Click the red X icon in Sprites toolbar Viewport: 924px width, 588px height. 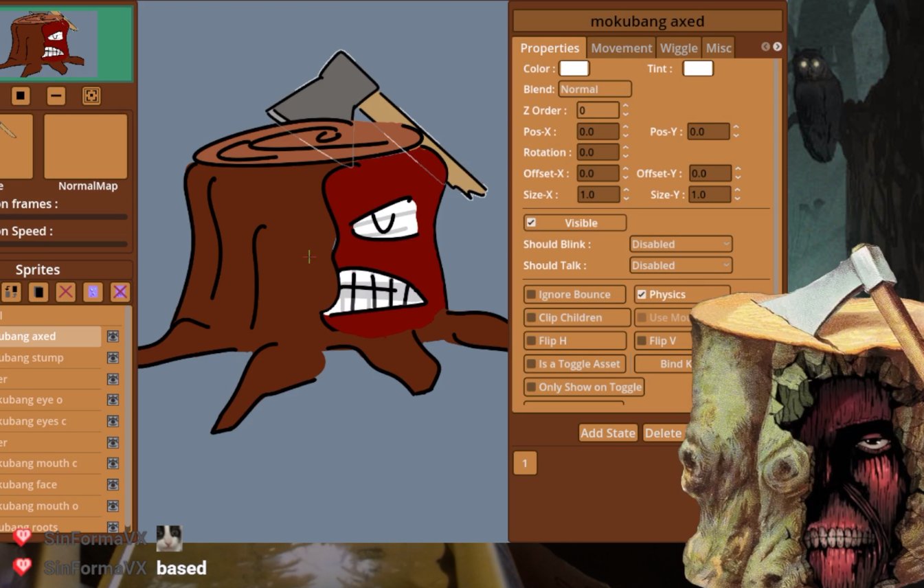pyautogui.click(x=66, y=292)
